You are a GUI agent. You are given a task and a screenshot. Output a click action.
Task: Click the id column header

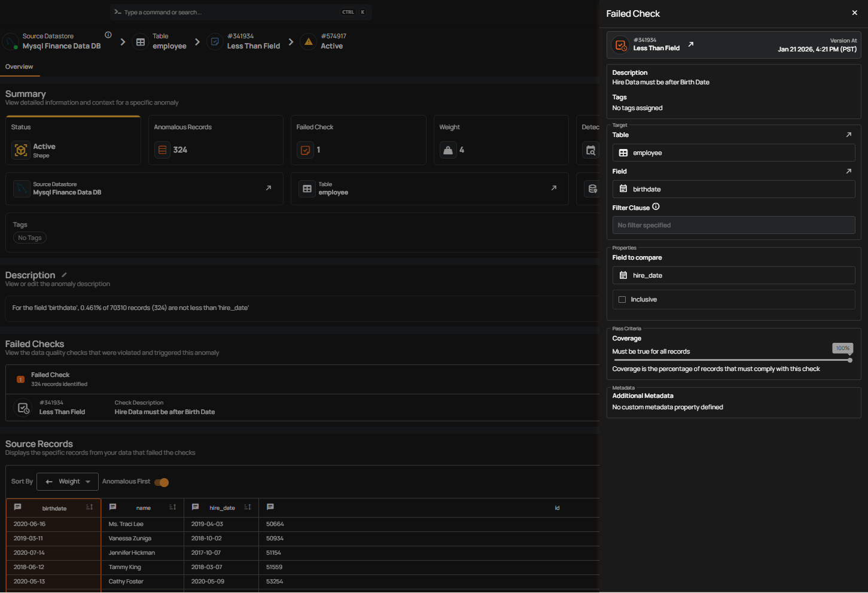[557, 508]
